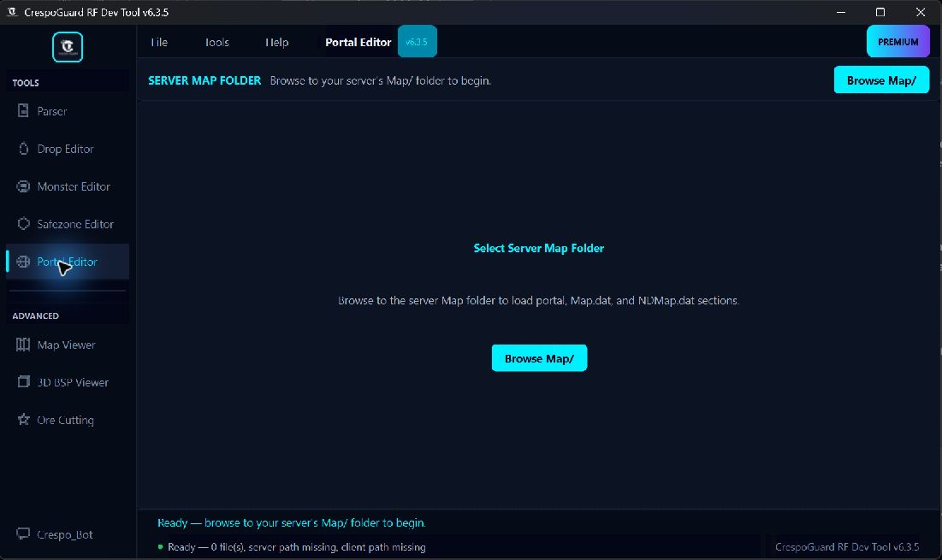The height and width of the screenshot is (560, 942).
Task: Click the Drop Editor bag icon
Action: pyautogui.click(x=23, y=148)
